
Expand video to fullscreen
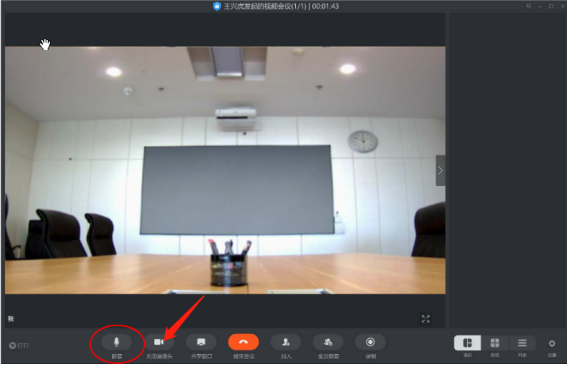tap(426, 319)
